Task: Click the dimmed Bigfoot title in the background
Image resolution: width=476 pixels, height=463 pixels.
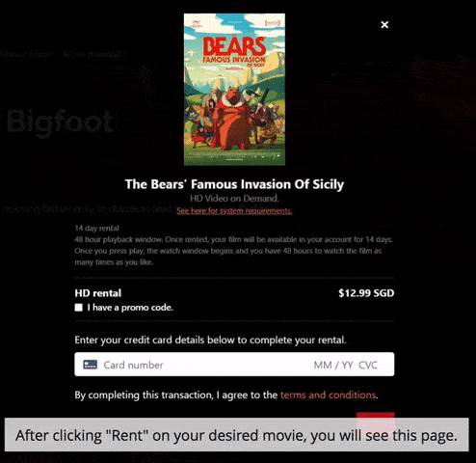Action: (x=61, y=123)
